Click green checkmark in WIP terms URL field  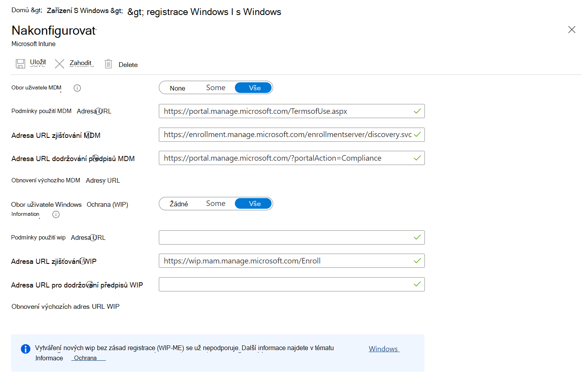pyautogui.click(x=417, y=237)
